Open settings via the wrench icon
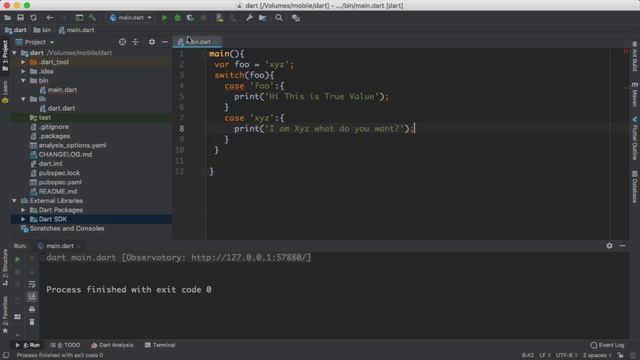 click(249, 18)
